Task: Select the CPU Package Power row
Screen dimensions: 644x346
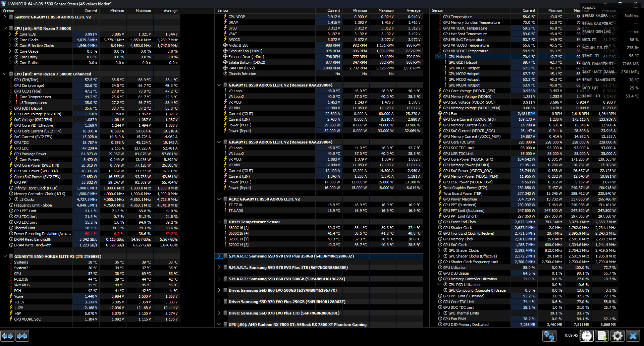Action: [90, 154]
